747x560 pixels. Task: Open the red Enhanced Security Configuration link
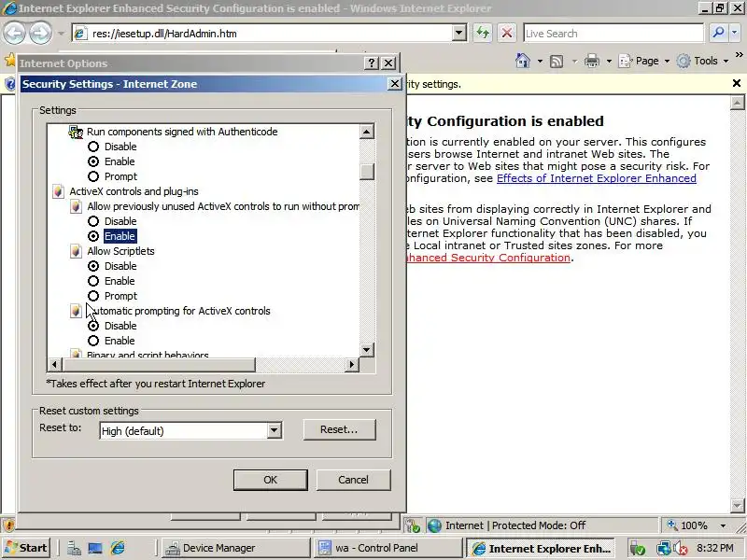pos(488,258)
